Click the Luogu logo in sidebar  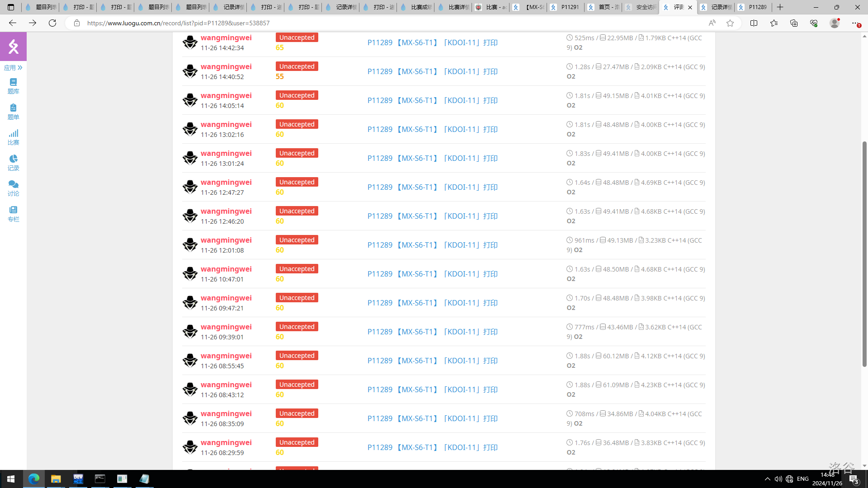pyautogui.click(x=13, y=46)
